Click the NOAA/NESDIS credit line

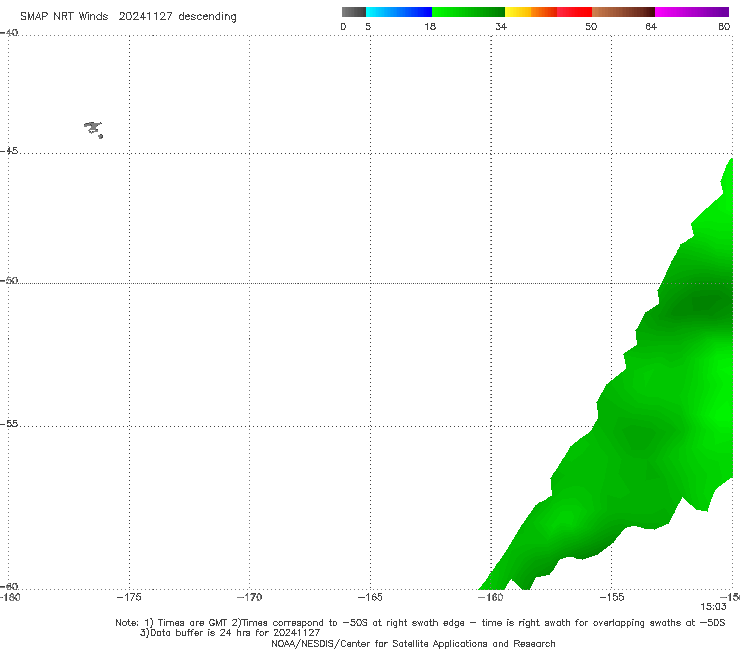tap(413, 643)
